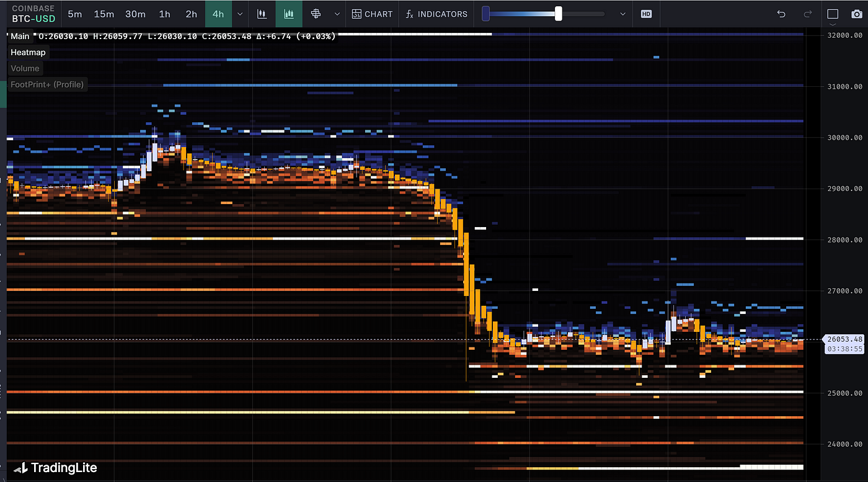Click the crosshair/profile chart icon
This screenshot has width=868, height=482.
[x=316, y=14]
